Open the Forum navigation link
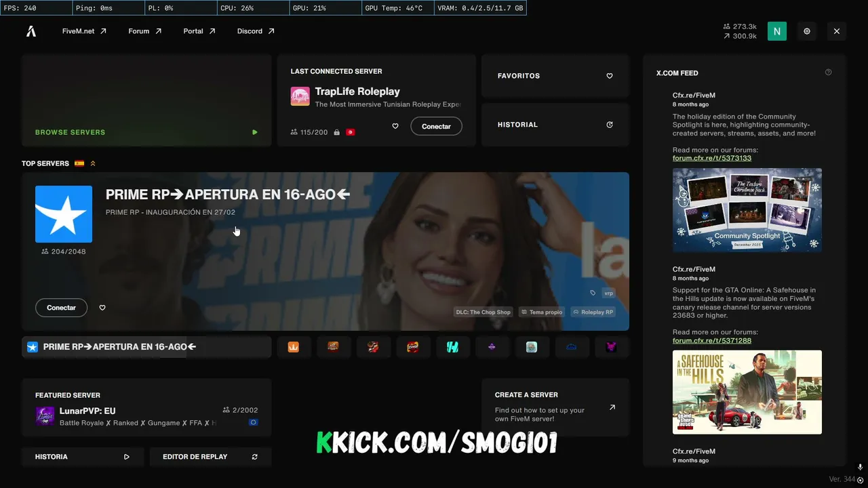 [x=145, y=31]
